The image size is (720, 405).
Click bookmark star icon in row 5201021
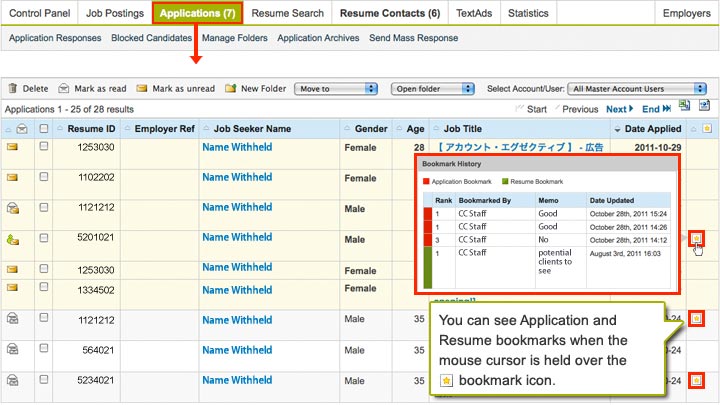697,238
